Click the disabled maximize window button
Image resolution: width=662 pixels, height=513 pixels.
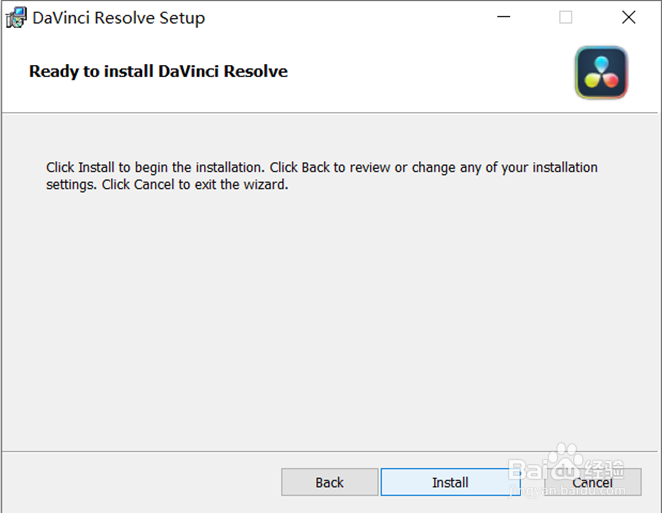(x=565, y=17)
